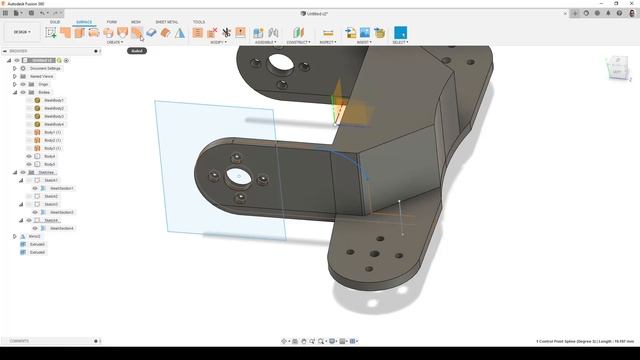Open the SELECT menu label
This screenshot has width=640, height=360.
click(400, 42)
